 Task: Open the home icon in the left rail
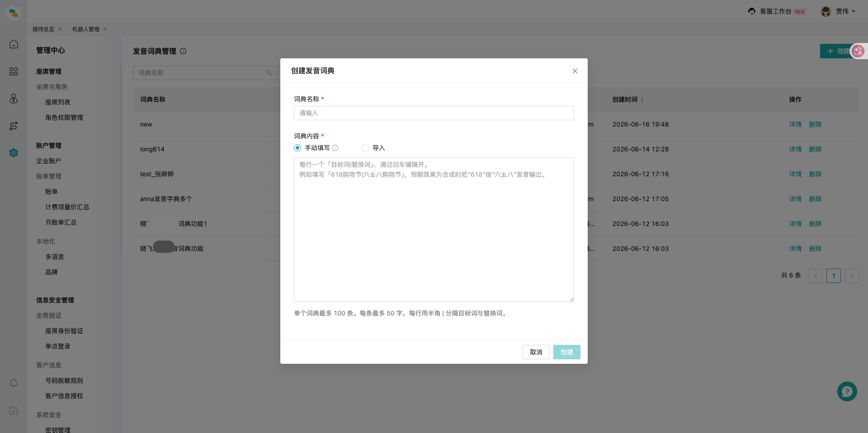[x=14, y=44]
